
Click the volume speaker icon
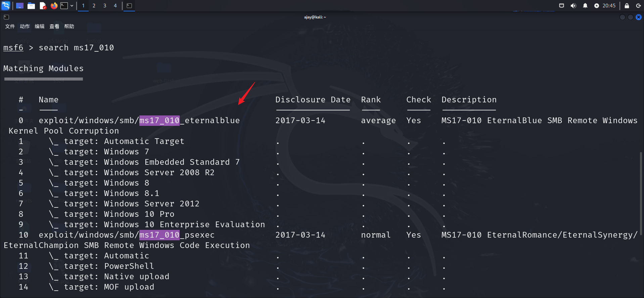pos(573,6)
